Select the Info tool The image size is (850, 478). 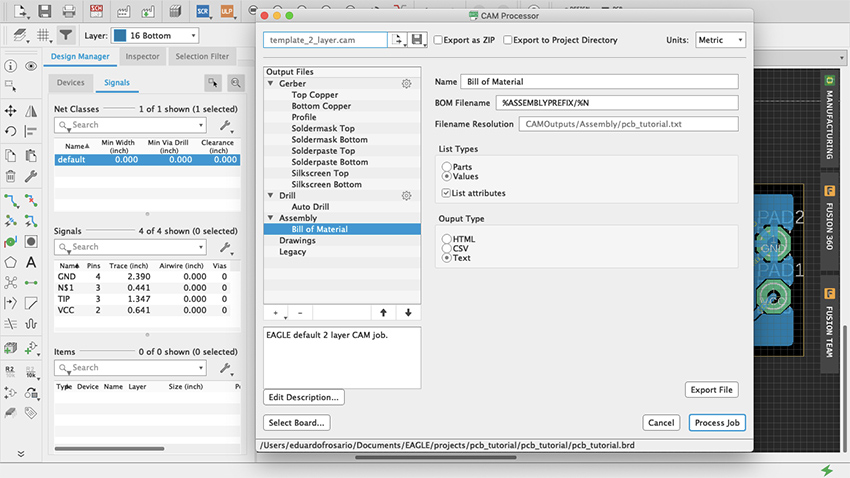click(10, 66)
